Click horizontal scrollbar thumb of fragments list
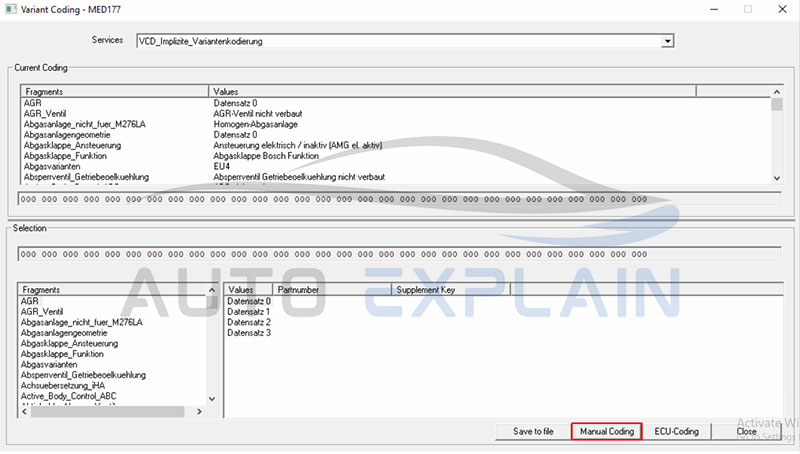Screen dimensions: 800x454 tap(108, 411)
